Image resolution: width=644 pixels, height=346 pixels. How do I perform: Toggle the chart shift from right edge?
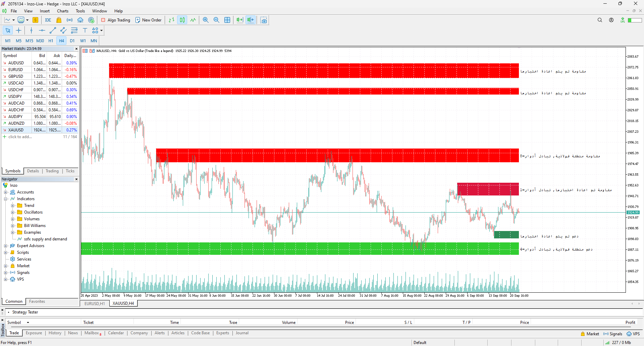click(250, 20)
